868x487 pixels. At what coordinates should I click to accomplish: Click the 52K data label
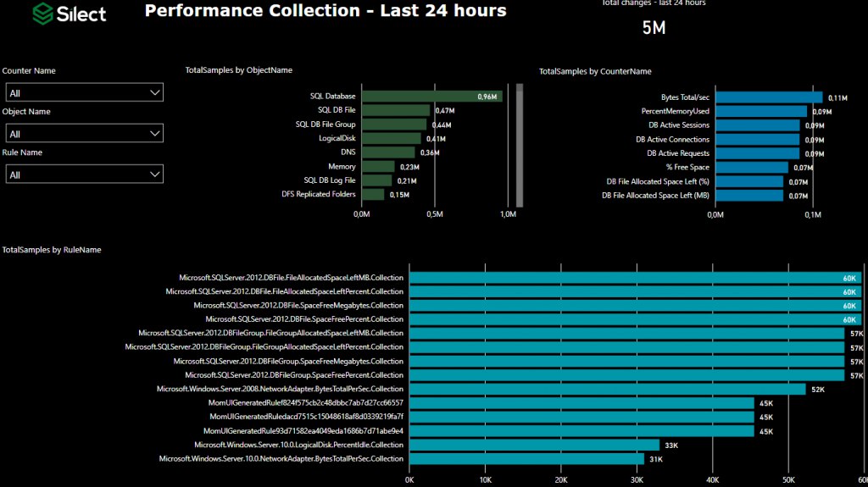click(x=818, y=390)
